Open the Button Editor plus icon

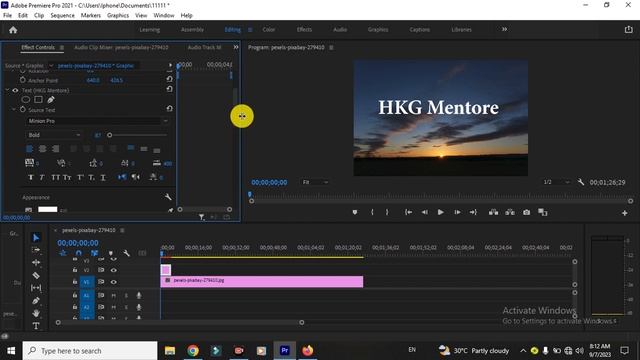(624, 213)
